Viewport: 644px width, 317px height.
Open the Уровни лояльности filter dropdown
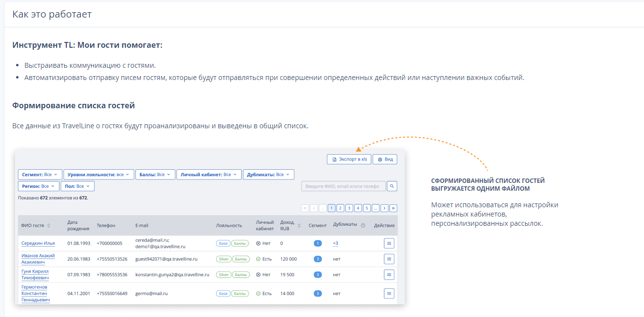[x=98, y=174]
